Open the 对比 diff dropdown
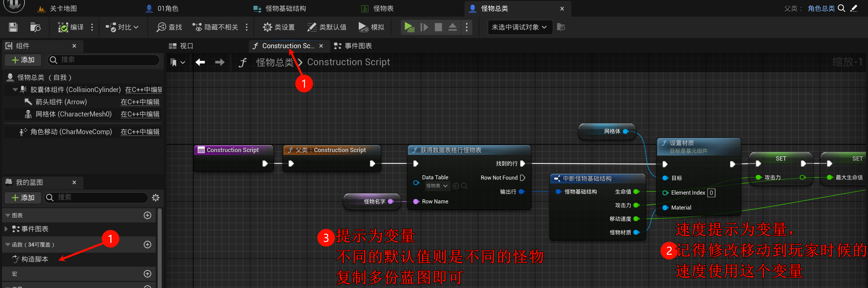 click(x=122, y=27)
